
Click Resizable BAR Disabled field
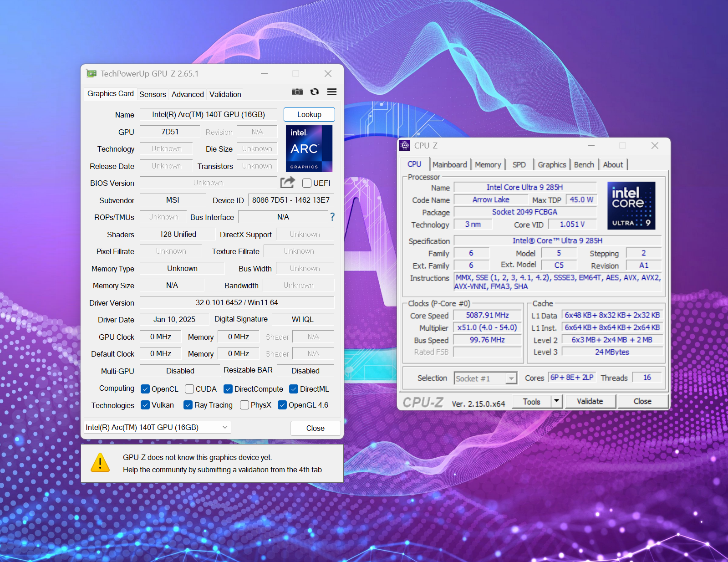pos(305,371)
